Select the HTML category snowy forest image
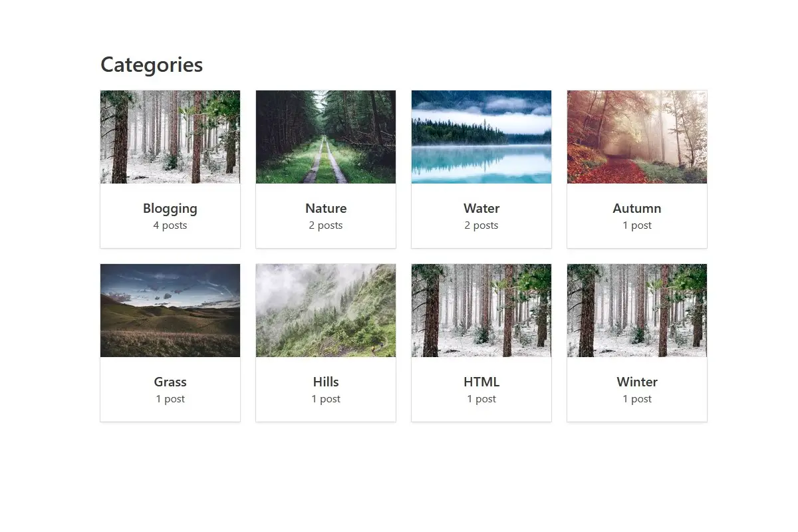798x532 pixels. [x=481, y=311]
